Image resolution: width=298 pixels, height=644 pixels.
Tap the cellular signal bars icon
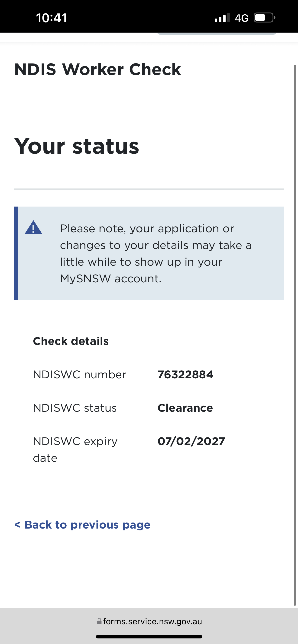[222, 18]
